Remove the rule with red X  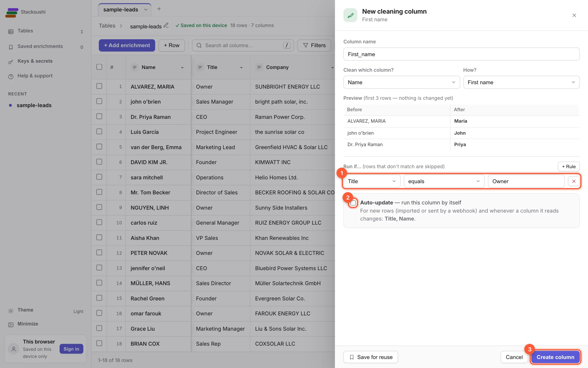click(x=574, y=181)
